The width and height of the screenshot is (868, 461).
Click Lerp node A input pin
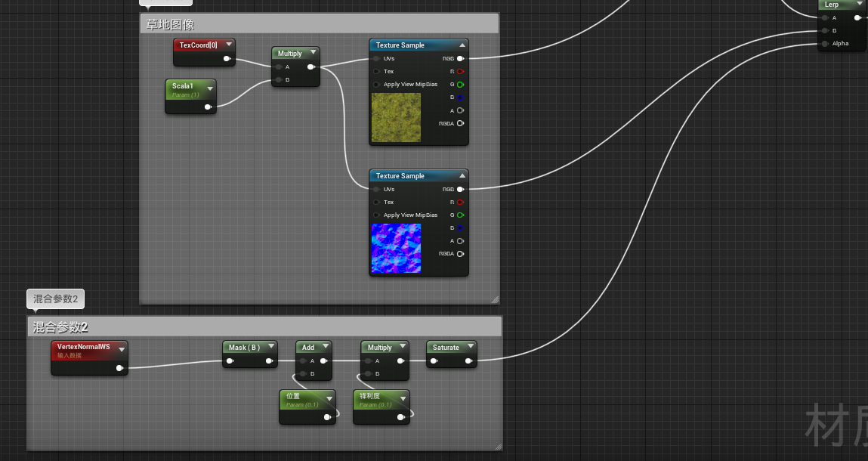pos(826,17)
